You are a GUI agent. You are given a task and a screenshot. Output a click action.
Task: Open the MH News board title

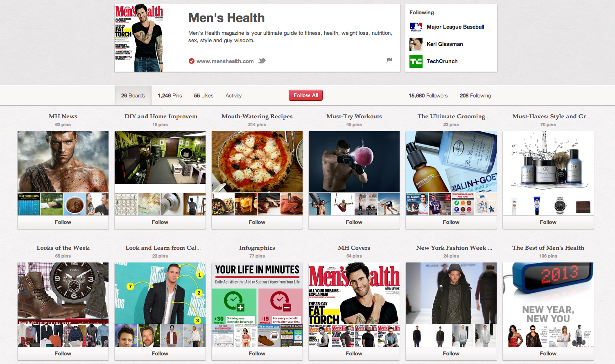(63, 116)
